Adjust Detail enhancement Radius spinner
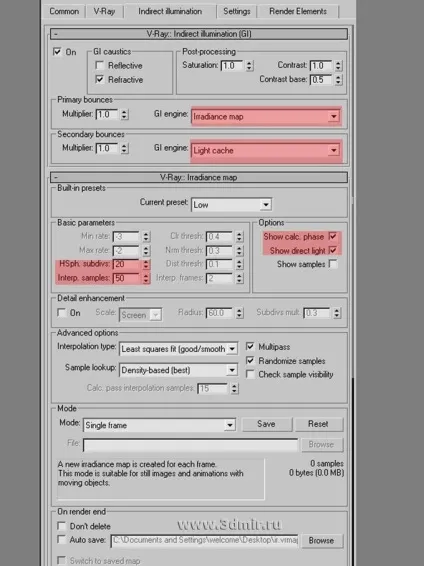This screenshot has width=424, height=566. pos(239,313)
